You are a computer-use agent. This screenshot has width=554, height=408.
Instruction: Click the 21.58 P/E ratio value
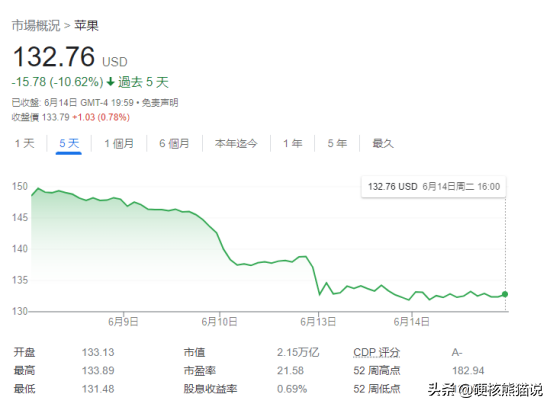coord(290,371)
